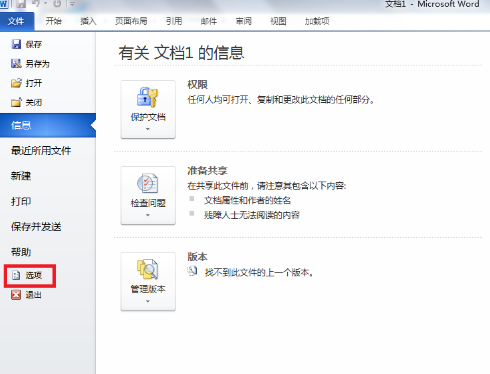Click the 关闭 label in the sidebar
The height and width of the screenshot is (374, 490).
(34, 102)
